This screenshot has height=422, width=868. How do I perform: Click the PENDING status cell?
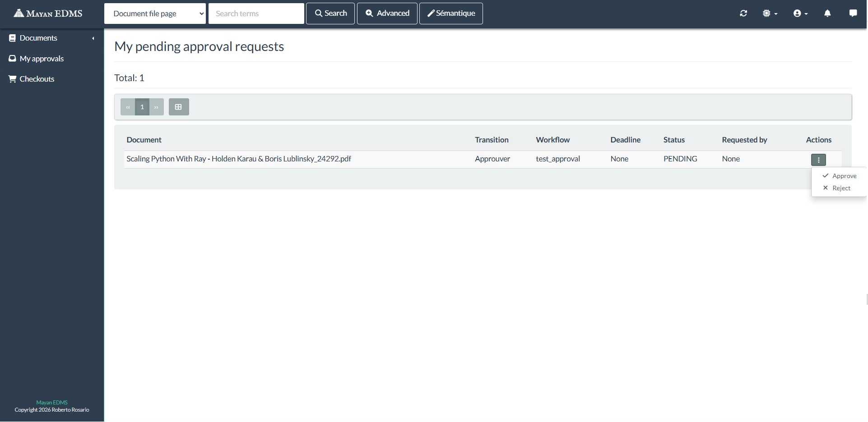[680, 159]
